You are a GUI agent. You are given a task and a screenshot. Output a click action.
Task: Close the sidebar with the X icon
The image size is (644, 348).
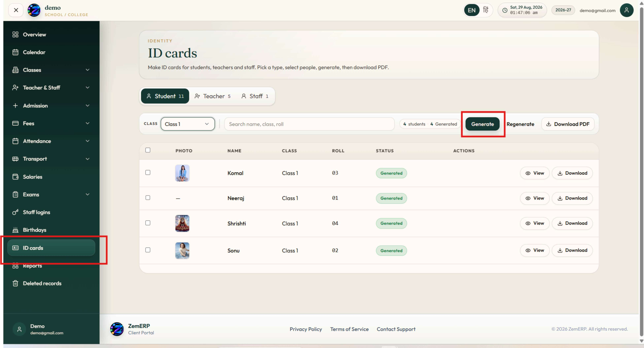click(16, 10)
